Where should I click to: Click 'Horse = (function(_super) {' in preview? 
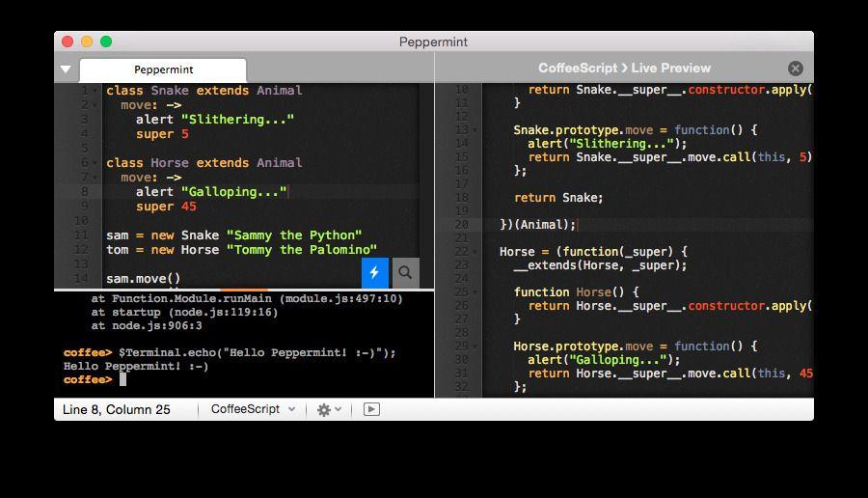pos(593,252)
